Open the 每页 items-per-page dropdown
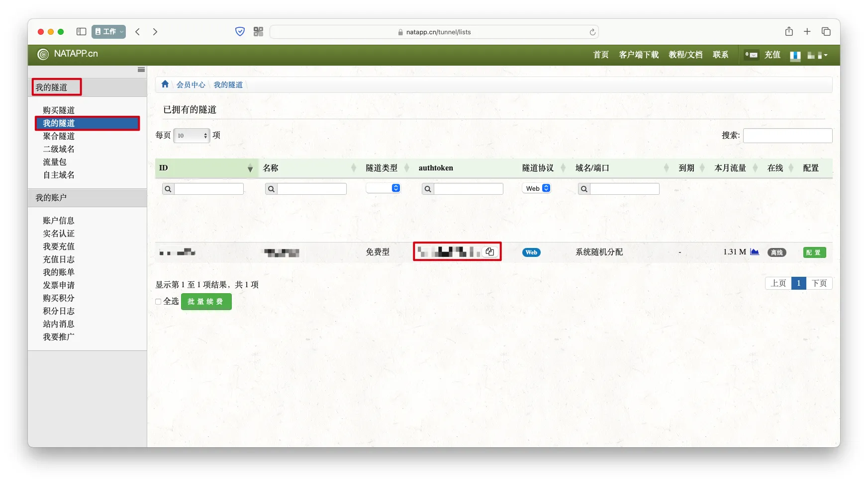 point(192,136)
